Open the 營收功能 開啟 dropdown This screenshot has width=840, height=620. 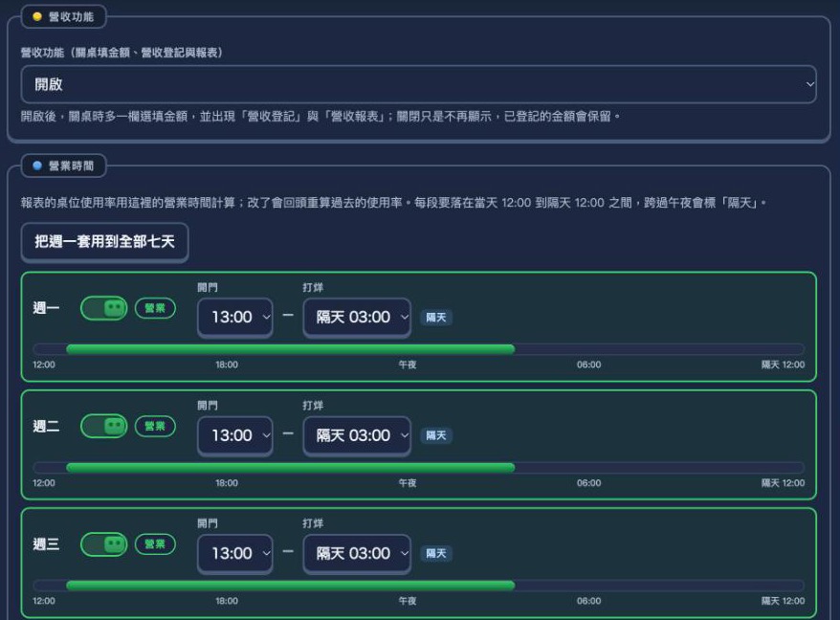pyautogui.click(x=418, y=84)
